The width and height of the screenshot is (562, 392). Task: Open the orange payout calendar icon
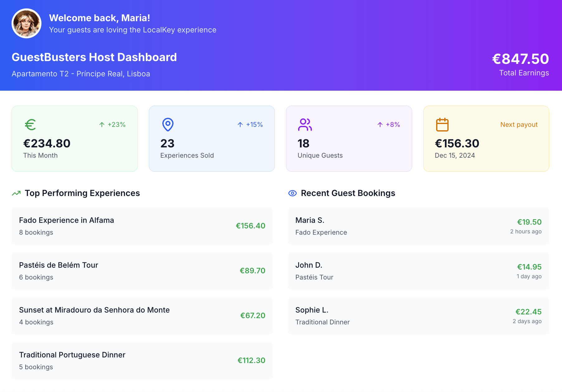[442, 124]
